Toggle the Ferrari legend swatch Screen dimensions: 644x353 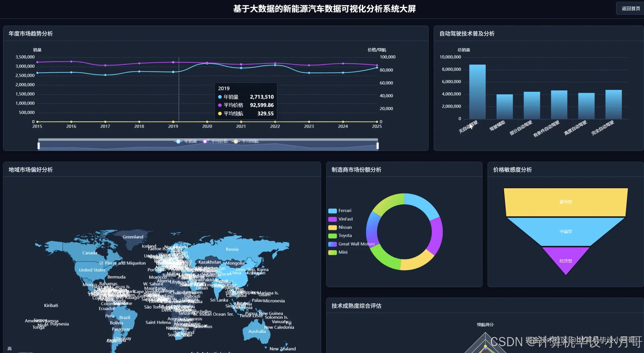[332, 211]
